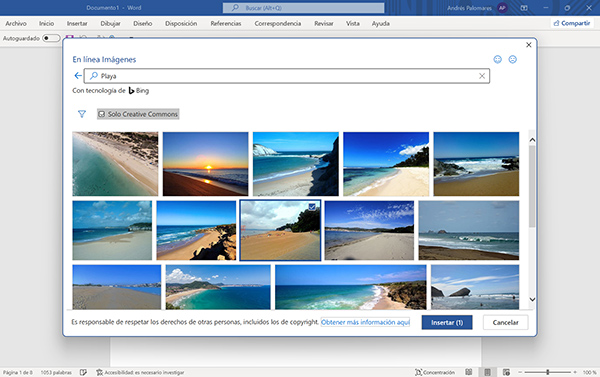The height and width of the screenshot is (377, 600).
Task: Select first-row thumbnail with waves crashing on rocks
Action: [476, 164]
